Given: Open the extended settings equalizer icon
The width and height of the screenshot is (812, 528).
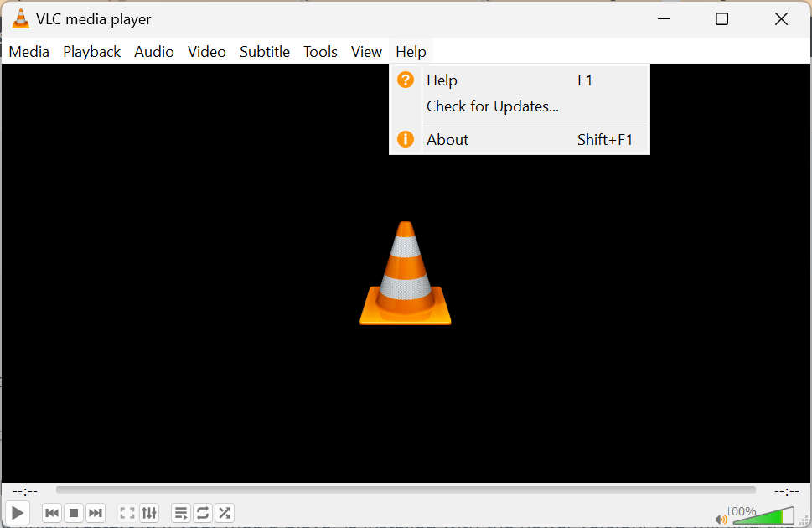Looking at the screenshot, I should (x=148, y=512).
